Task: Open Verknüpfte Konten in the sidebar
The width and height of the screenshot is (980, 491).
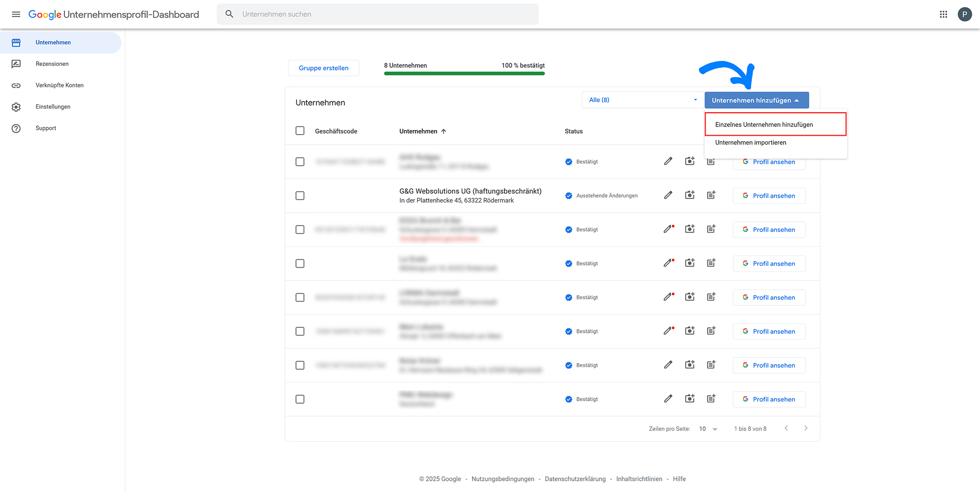Action: (x=61, y=86)
